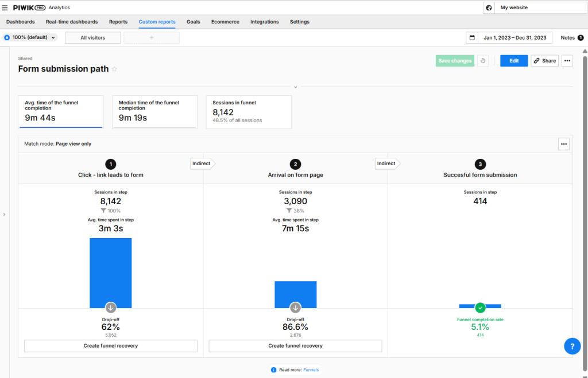Select Median time of funnel completion card
Image resolution: width=588 pixels, height=378 pixels.
point(154,112)
